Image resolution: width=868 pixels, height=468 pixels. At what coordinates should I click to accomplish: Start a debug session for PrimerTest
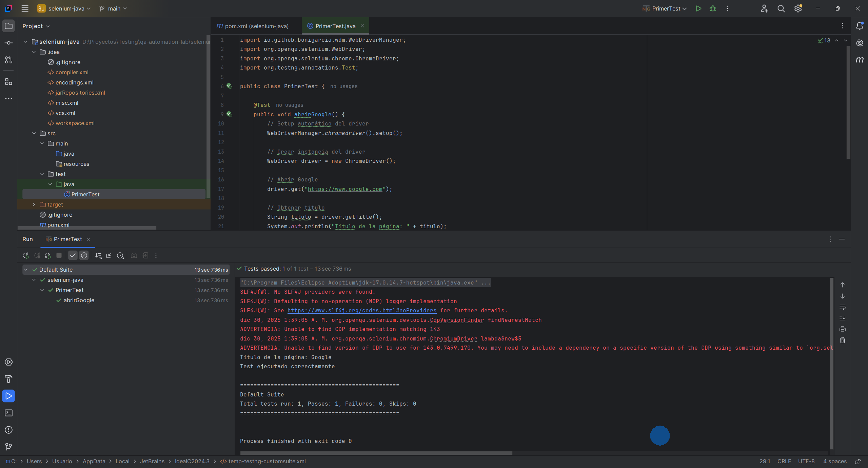click(x=713, y=8)
